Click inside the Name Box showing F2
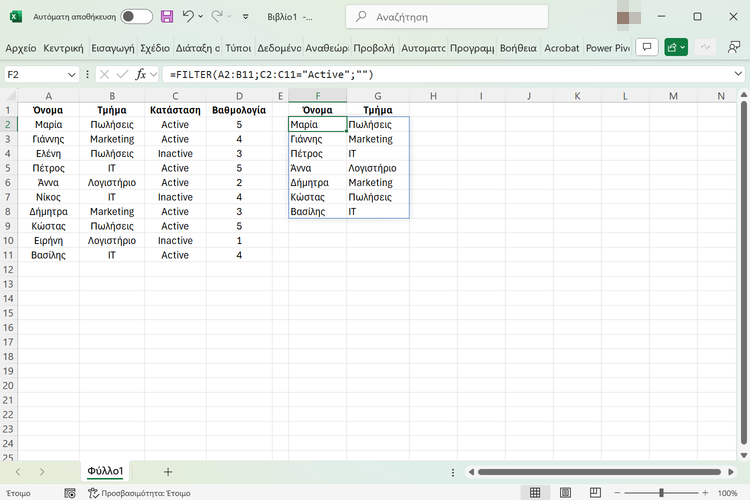Image resolution: width=750 pixels, height=500 pixels. pyautogui.click(x=36, y=75)
